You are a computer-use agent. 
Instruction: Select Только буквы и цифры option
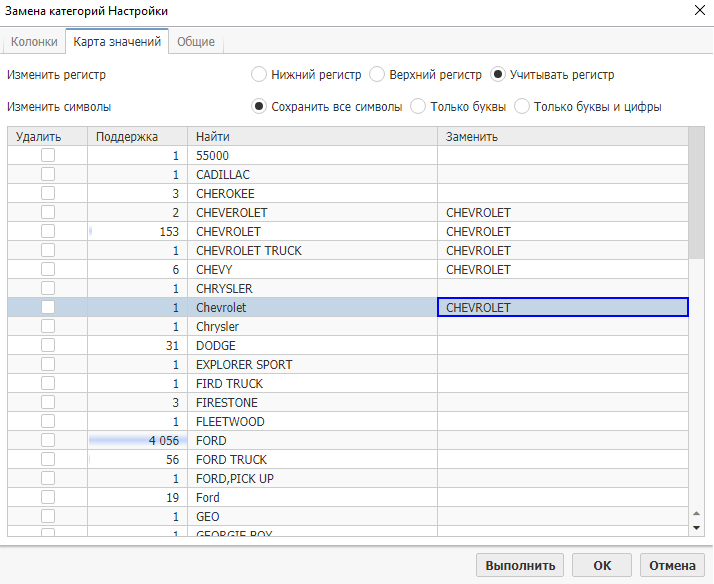[522, 107]
